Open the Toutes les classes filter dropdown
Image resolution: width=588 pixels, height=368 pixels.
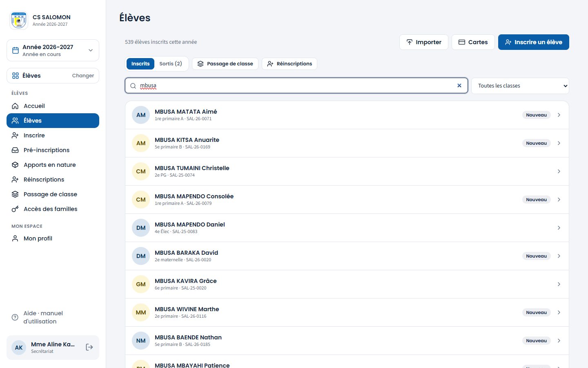point(520,86)
